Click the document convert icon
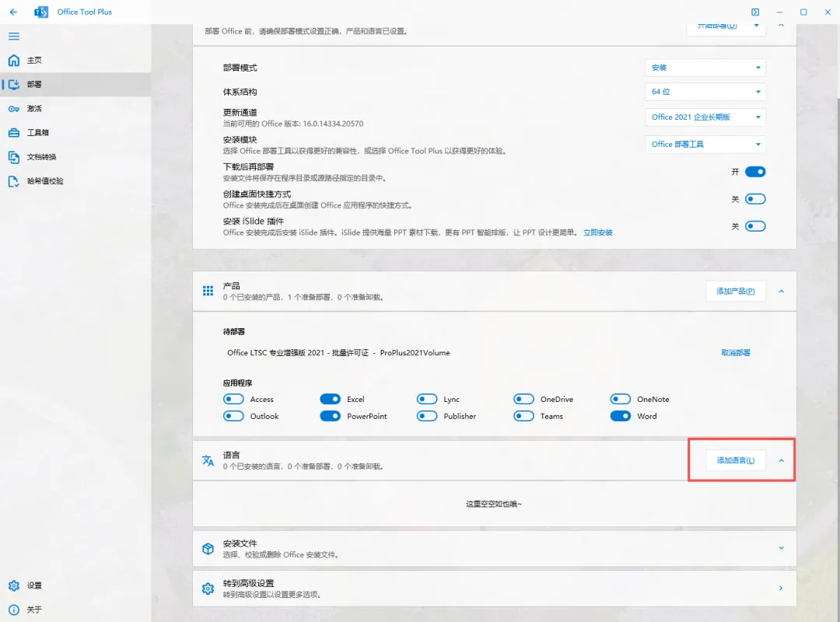Viewport: 840px width, 622px height. [x=14, y=157]
